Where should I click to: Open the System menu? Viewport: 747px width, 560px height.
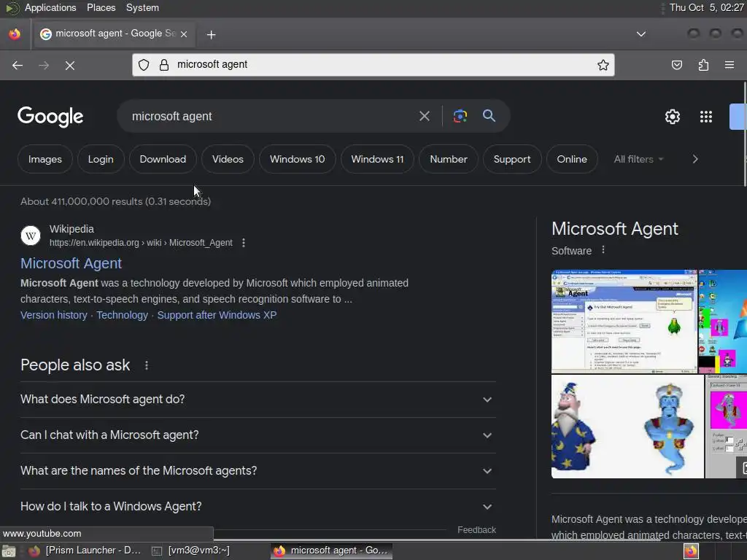[x=142, y=7]
